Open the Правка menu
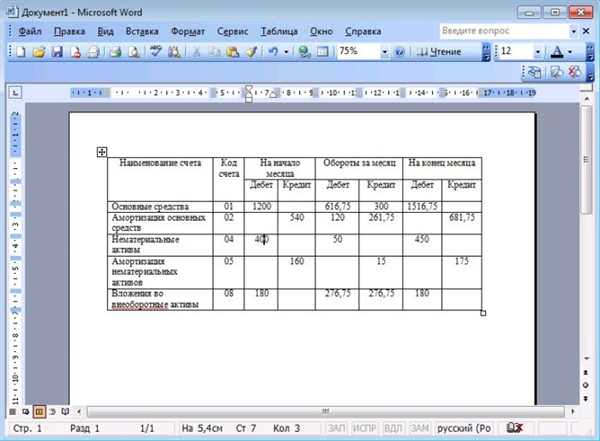The image size is (600, 441). point(69,31)
